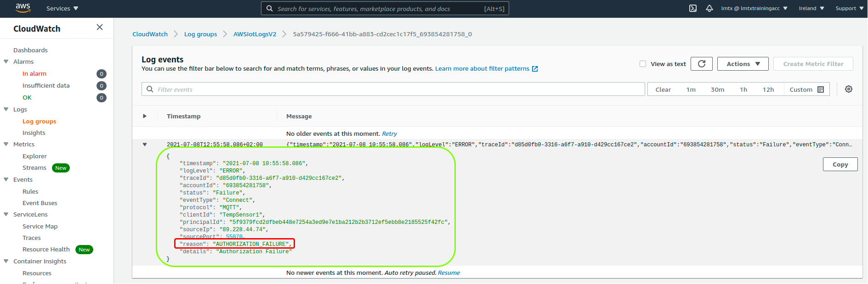This screenshot has width=868, height=284.
Task: Collapse the Logs section in sidebar
Action: tap(6, 109)
